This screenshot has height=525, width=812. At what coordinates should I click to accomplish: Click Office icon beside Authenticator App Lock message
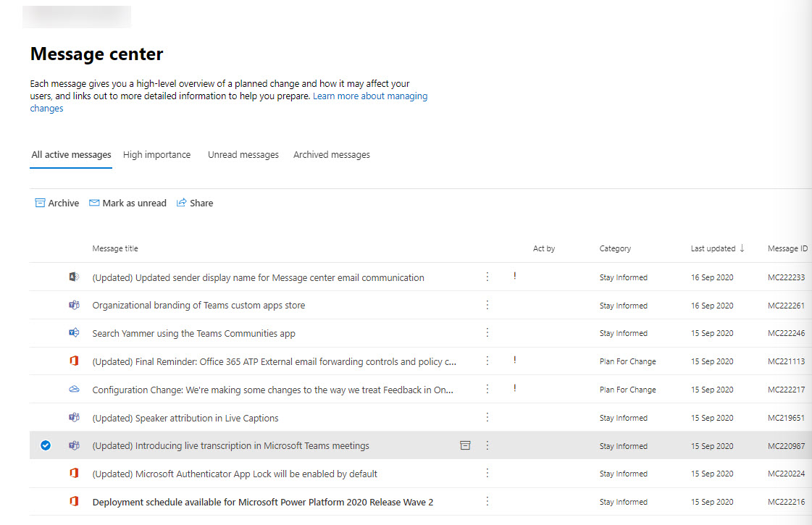click(x=74, y=473)
